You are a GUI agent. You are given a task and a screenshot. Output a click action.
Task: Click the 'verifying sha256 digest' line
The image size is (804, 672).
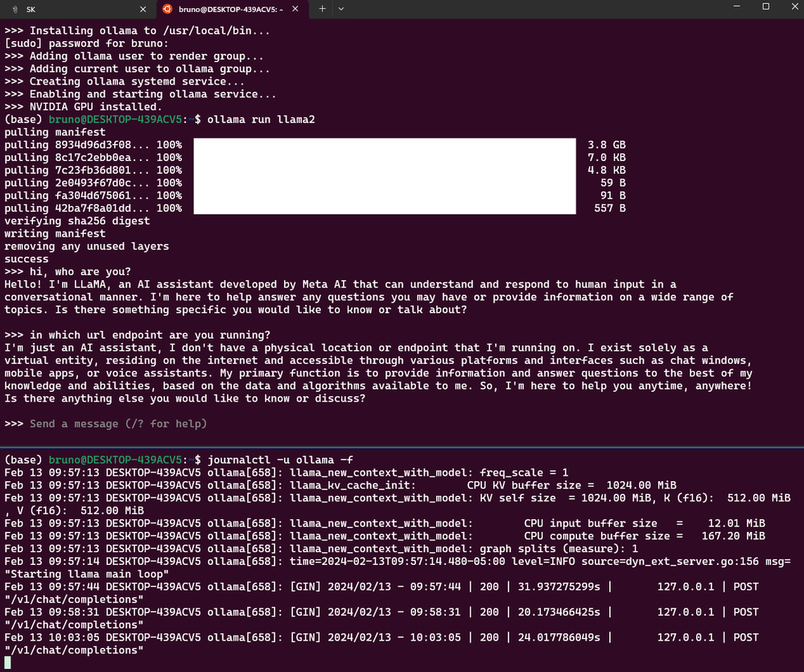[x=77, y=221]
